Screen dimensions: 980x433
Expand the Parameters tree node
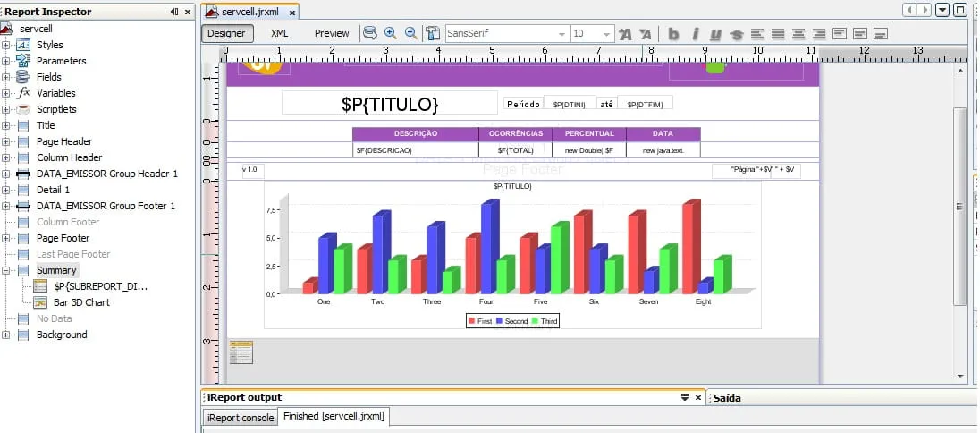(5, 61)
